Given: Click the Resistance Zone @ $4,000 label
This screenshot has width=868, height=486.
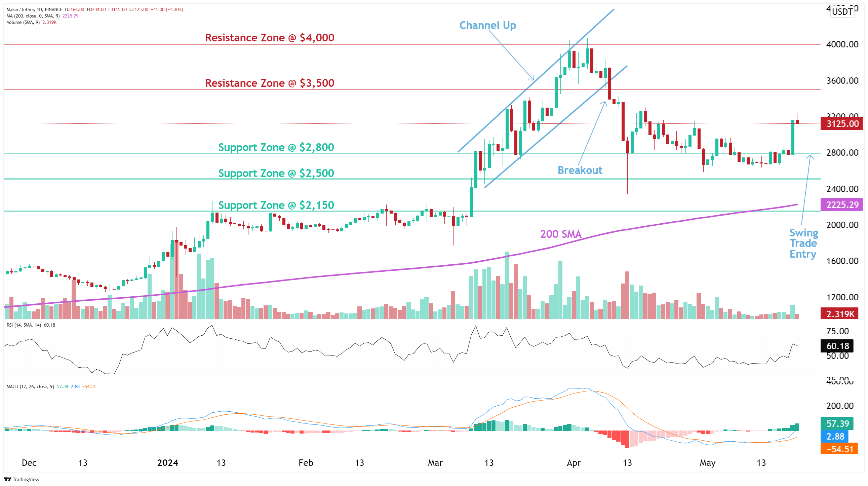Looking at the screenshot, I should 270,37.
